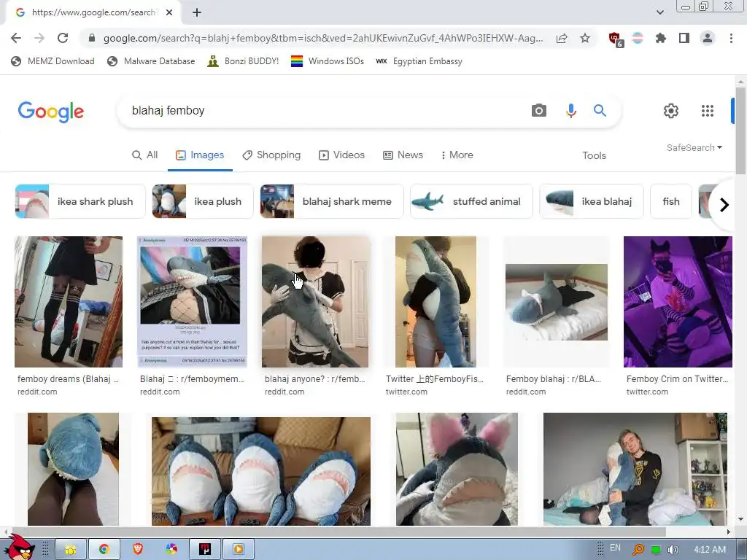Click the trans flag extension icon
747x560 pixels.
click(x=638, y=38)
